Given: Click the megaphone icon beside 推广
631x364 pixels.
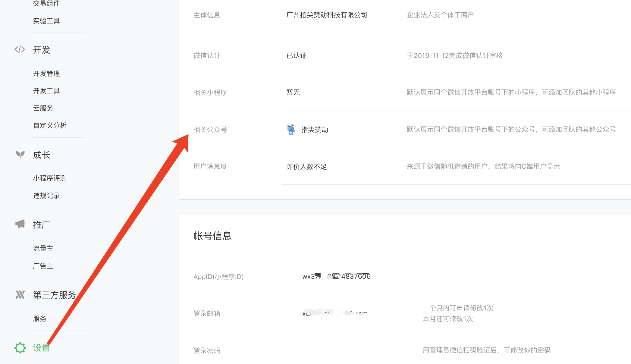Looking at the screenshot, I should 20,224.
